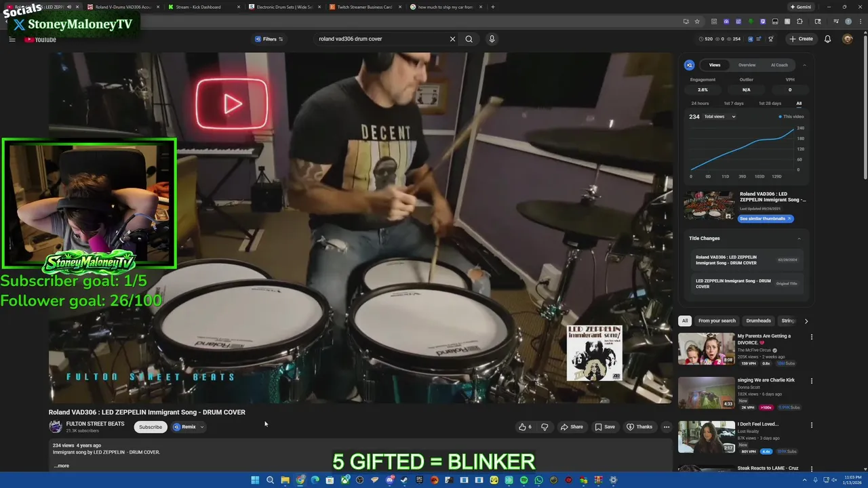This screenshot has height=488, width=868.
Task: Open the Gemini button in the browser
Action: pyautogui.click(x=801, y=7)
